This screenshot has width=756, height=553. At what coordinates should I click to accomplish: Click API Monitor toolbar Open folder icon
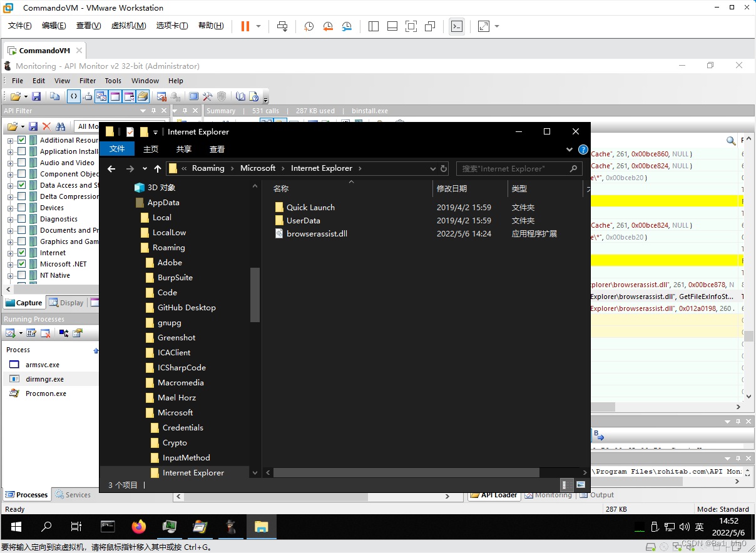tap(16, 96)
